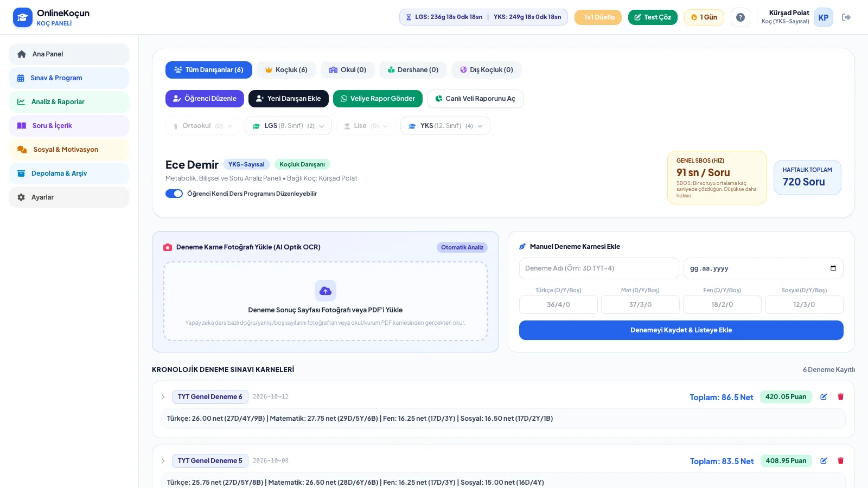Switch to the Koçluk (6) tab
The image size is (868, 488).
[286, 70]
